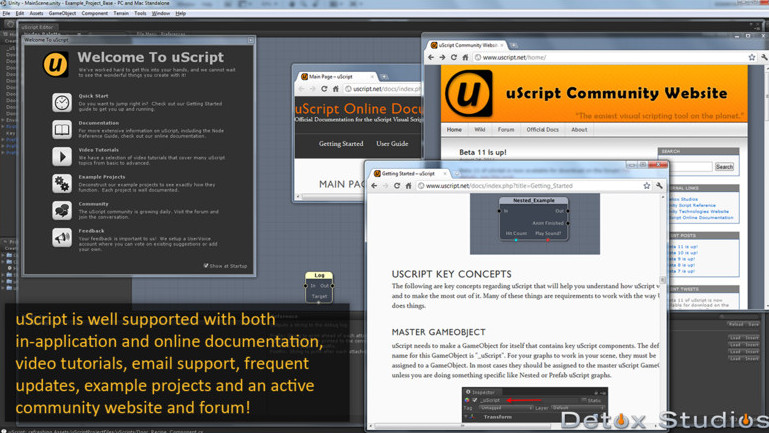Home icon in Main Page uScript browser
The image size is (769, 433).
[x=335, y=89]
